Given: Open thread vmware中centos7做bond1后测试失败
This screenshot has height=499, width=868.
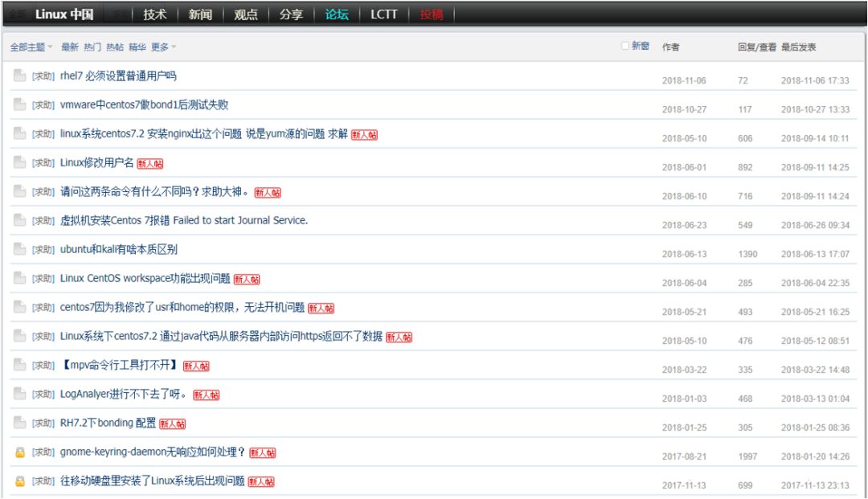Looking at the screenshot, I should click(x=144, y=104).
